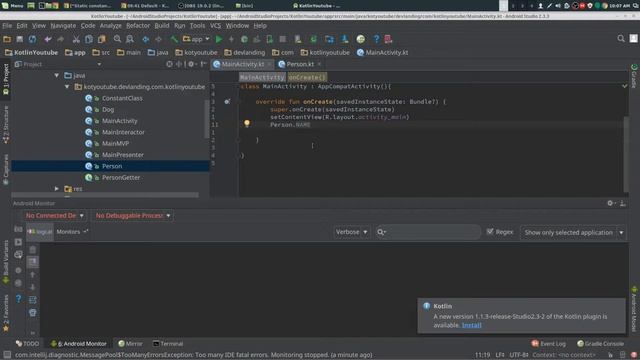
Task: Select Person in project tree
Action: point(112,166)
